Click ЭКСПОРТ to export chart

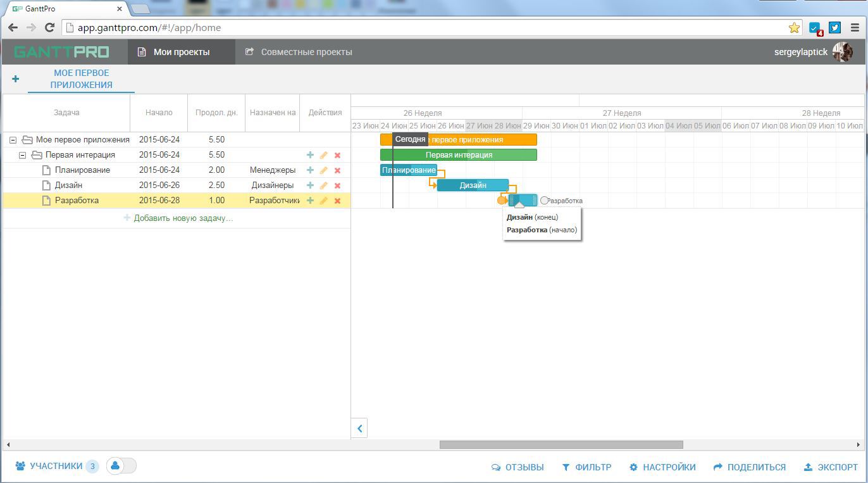point(831,467)
